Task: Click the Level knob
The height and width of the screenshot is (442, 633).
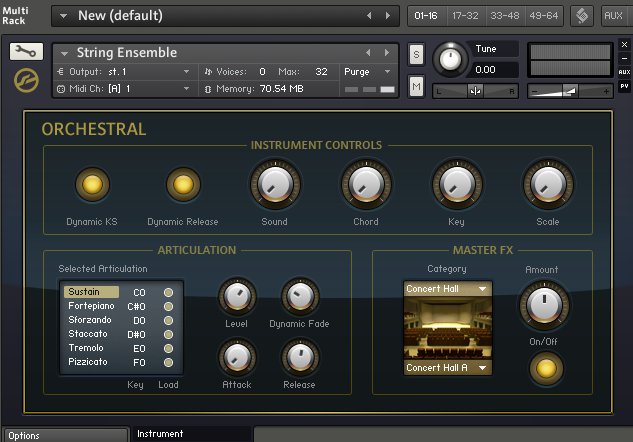Action: point(237,296)
